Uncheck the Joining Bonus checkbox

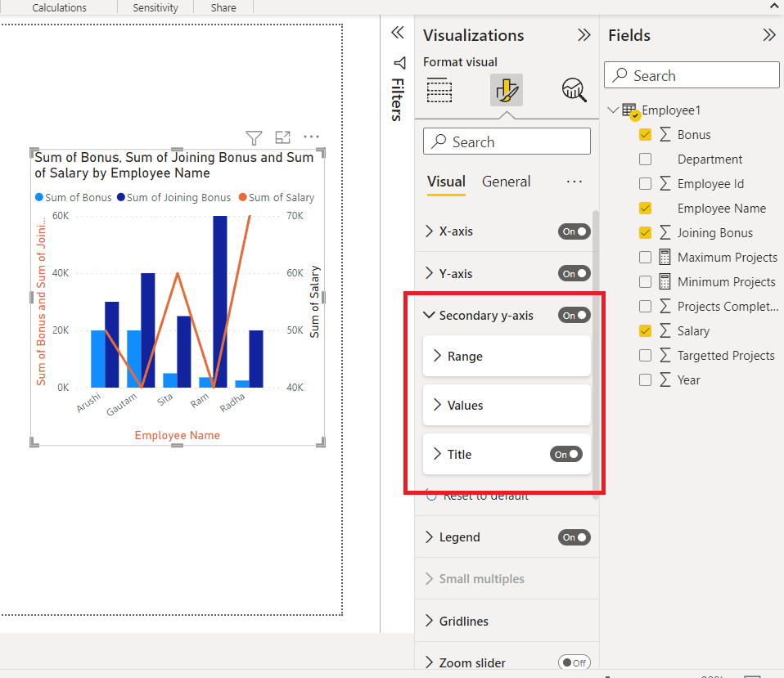pos(645,232)
